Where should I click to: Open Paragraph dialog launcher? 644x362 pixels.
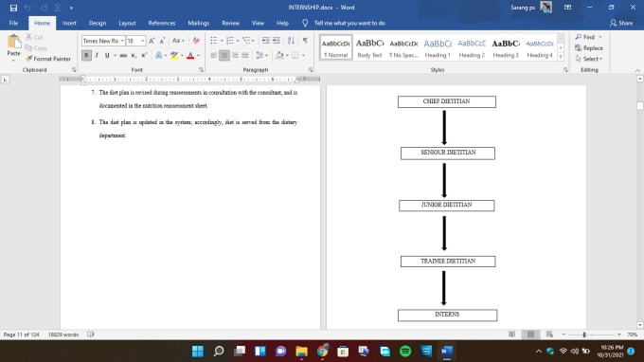tap(311, 70)
